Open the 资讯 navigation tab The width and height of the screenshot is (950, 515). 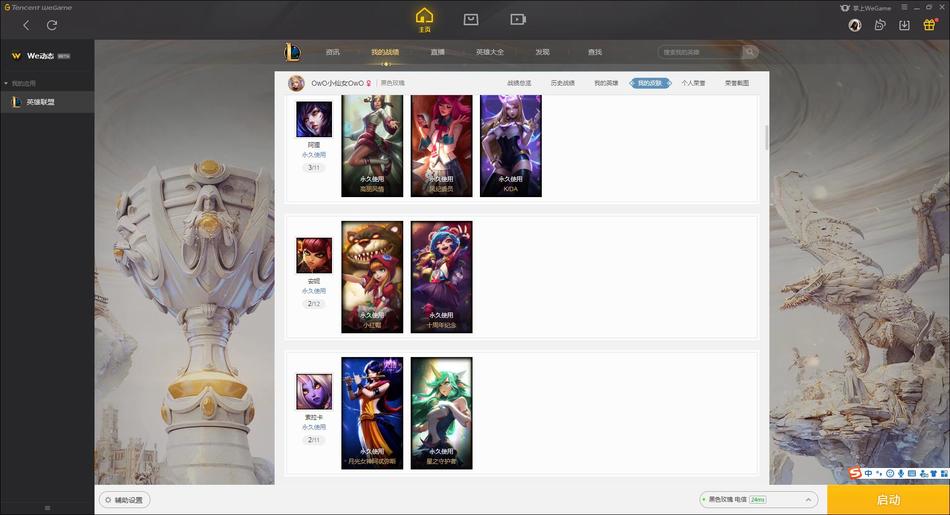pyautogui.click(x=333, y=52)
